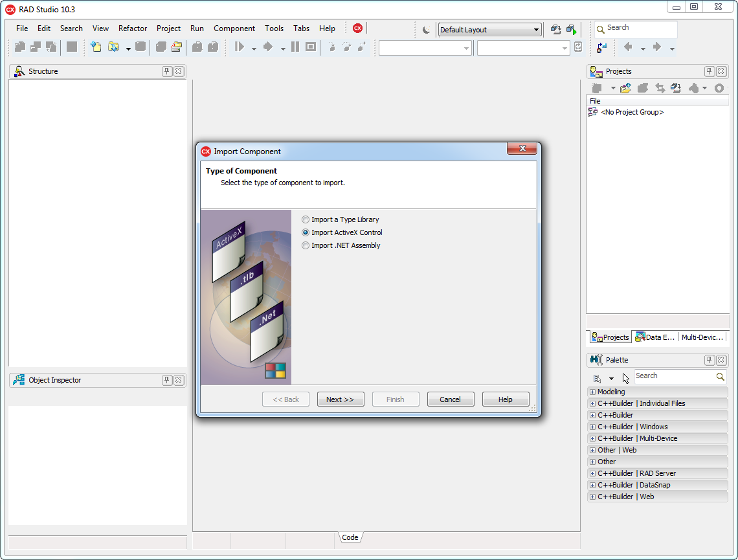The width and height of the screenshot is (738, 560).
Task: Expand C++Builder | Multi-Device category
Action: click(592, 438)
